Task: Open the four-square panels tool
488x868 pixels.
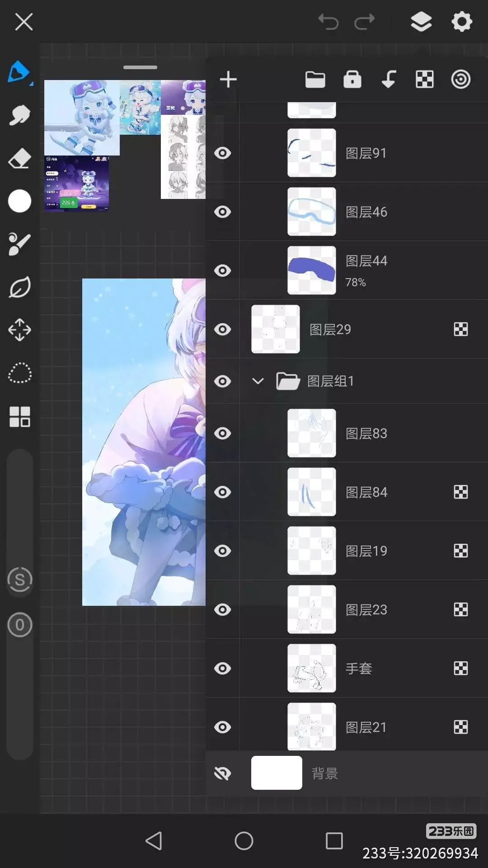Action: (x=19, y=416)
